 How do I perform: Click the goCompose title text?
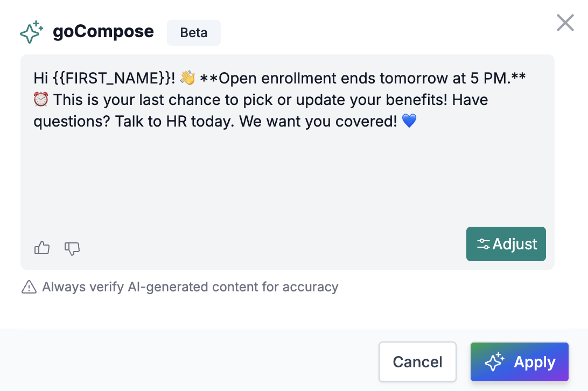(103, 32)
